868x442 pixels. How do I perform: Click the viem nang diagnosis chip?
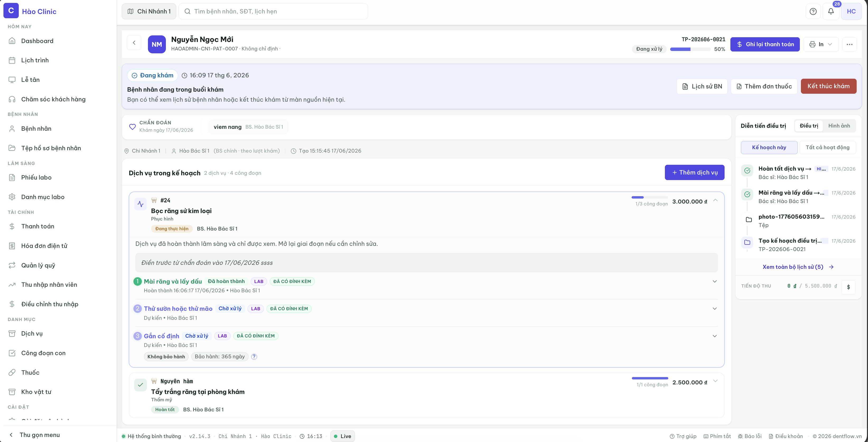point(248,127)
